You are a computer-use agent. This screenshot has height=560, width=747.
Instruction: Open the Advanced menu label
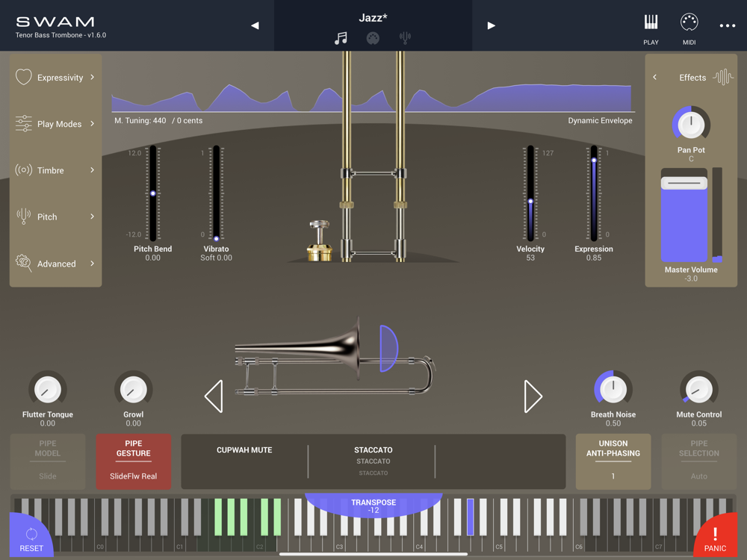coord(56,264)
